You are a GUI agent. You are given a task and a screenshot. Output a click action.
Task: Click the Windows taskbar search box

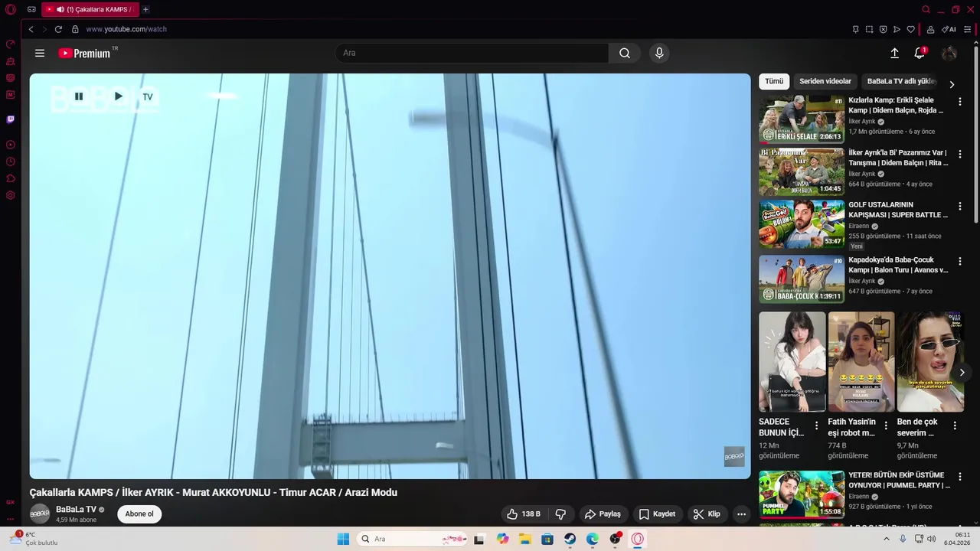[x=413, y=539]
